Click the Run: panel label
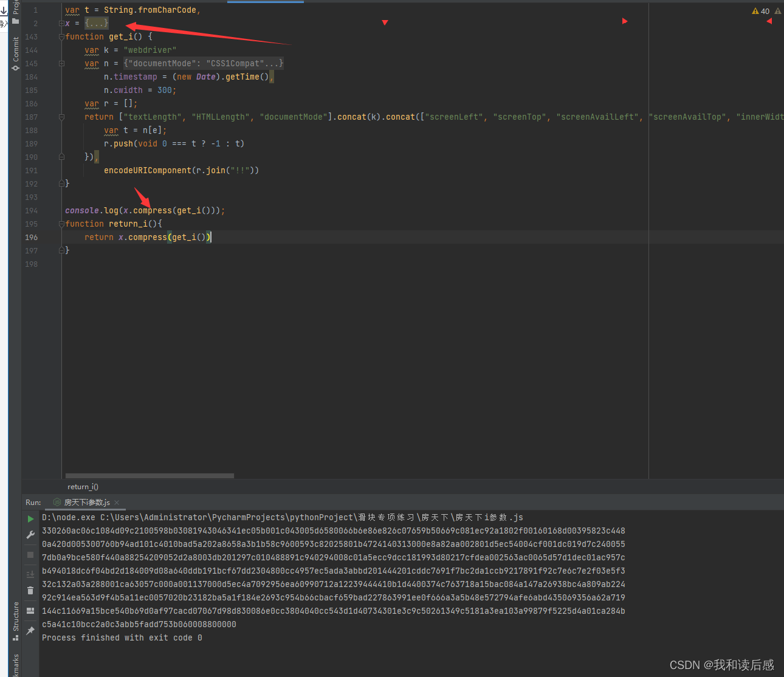The image size is (784, 677). 33,503
